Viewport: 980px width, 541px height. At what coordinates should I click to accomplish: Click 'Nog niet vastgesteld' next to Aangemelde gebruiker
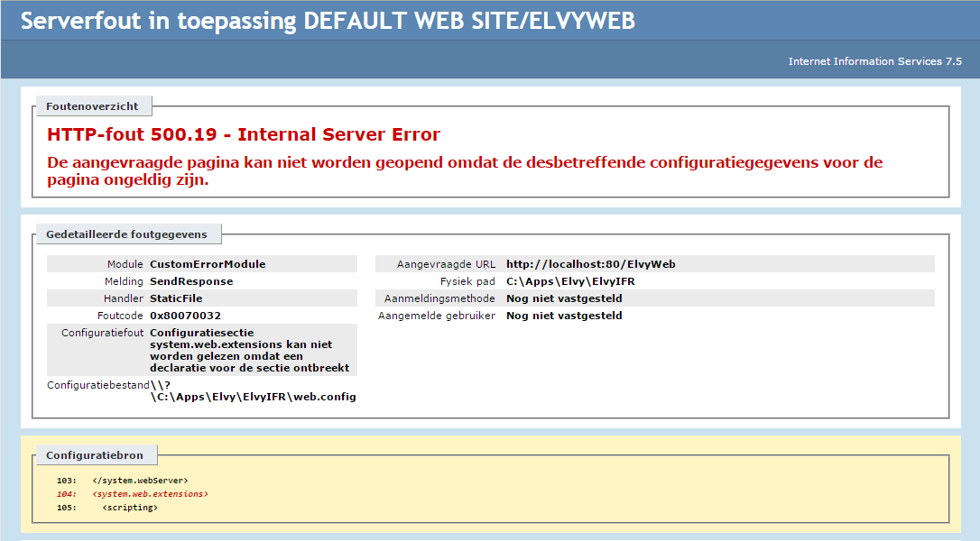pyautogui.click(x=564, y=316)
